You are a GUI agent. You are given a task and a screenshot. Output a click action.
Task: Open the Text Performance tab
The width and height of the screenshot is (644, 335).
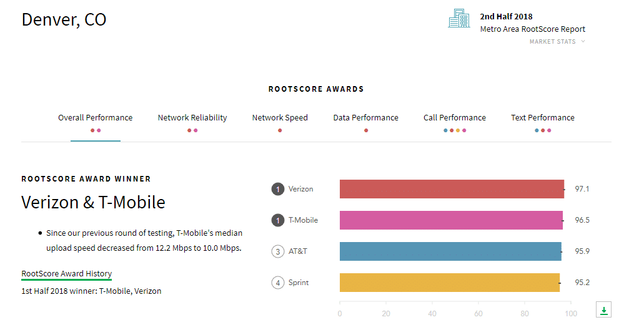(543, 118)
